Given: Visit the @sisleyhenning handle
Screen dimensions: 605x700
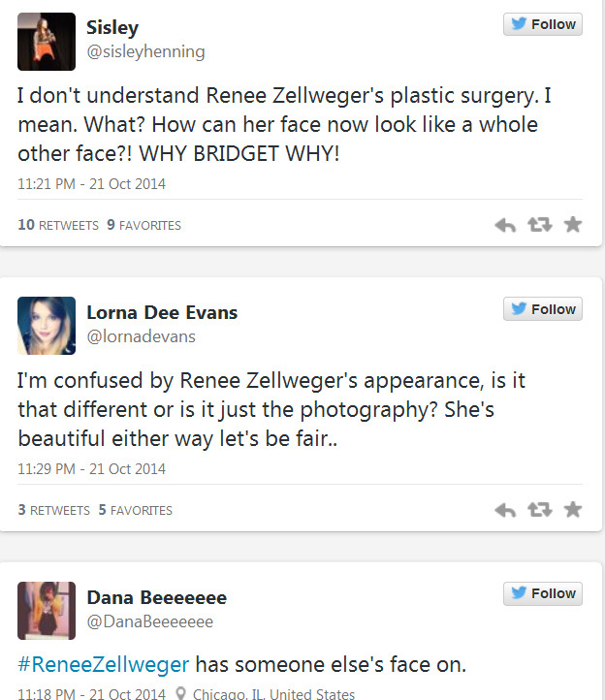Looking at the screenshot, I should [145, 52].
